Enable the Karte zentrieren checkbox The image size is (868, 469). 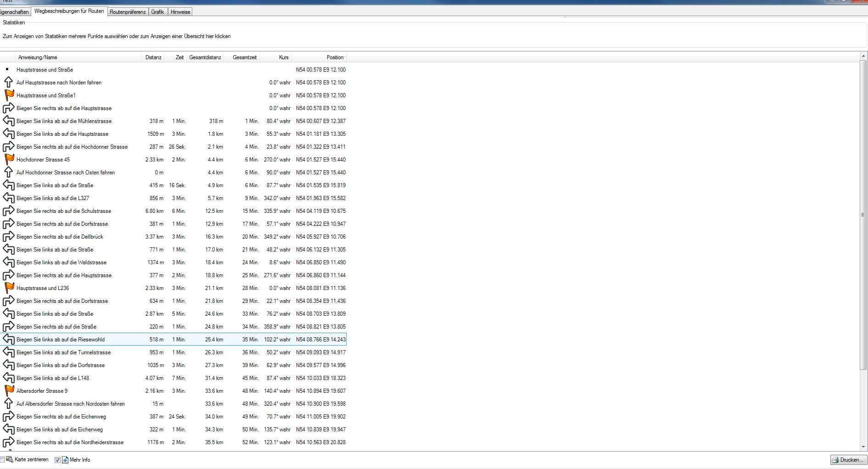click(x=2, y=460)
